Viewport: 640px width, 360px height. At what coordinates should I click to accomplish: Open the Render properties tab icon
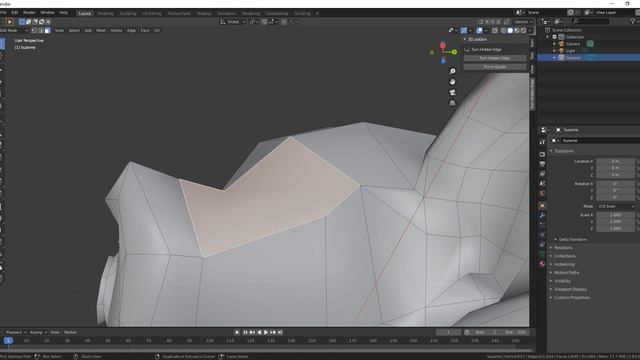[542, 154]
